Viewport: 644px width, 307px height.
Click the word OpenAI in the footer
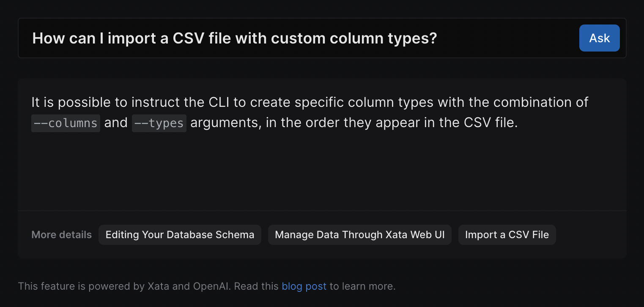211,286
